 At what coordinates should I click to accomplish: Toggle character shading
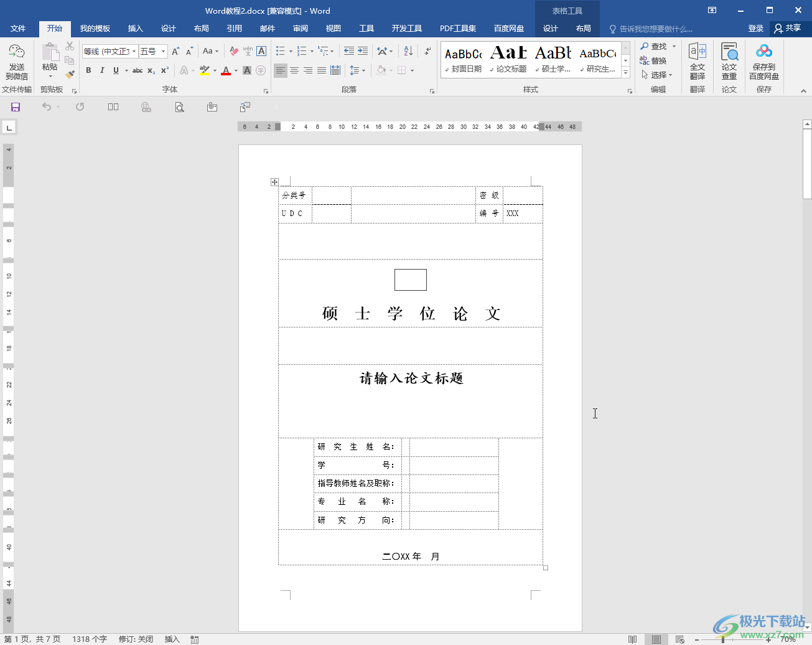pyautogui.click(x=247, y=70)
